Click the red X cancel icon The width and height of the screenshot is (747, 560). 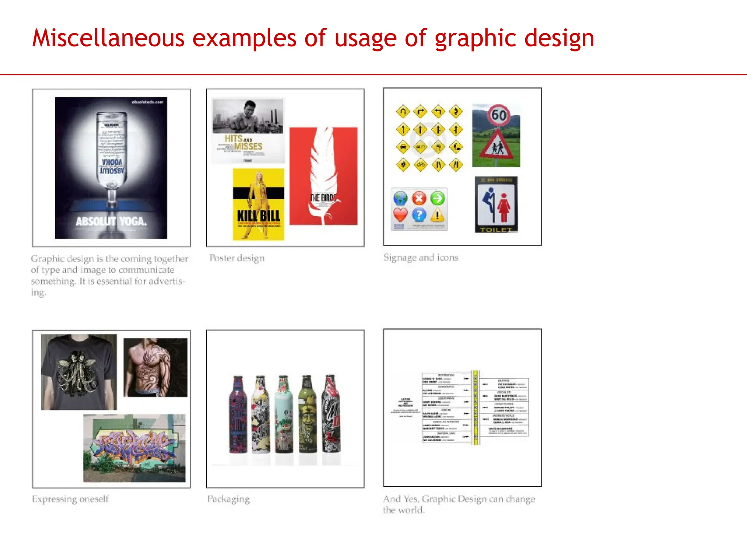tap(419, 199)
